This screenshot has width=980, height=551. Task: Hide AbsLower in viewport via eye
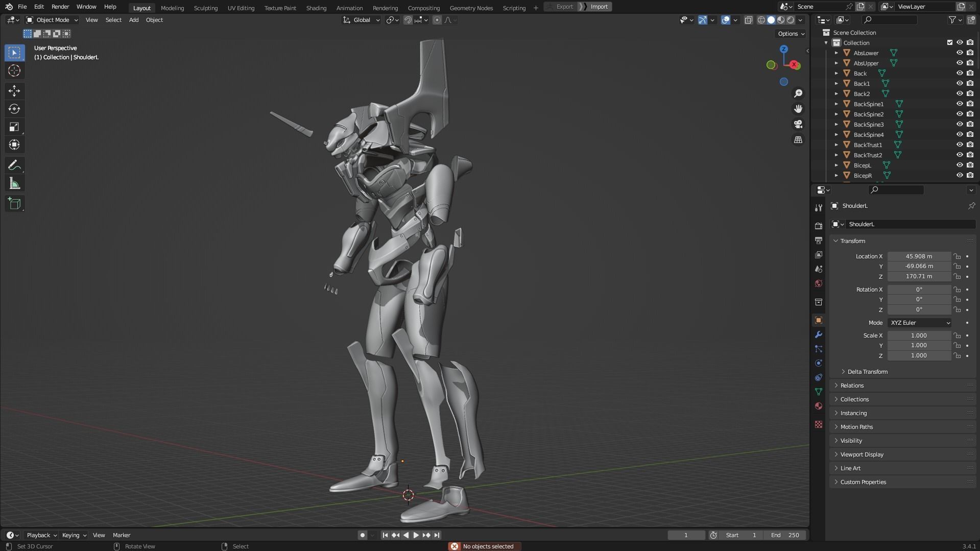click(960, 53)
